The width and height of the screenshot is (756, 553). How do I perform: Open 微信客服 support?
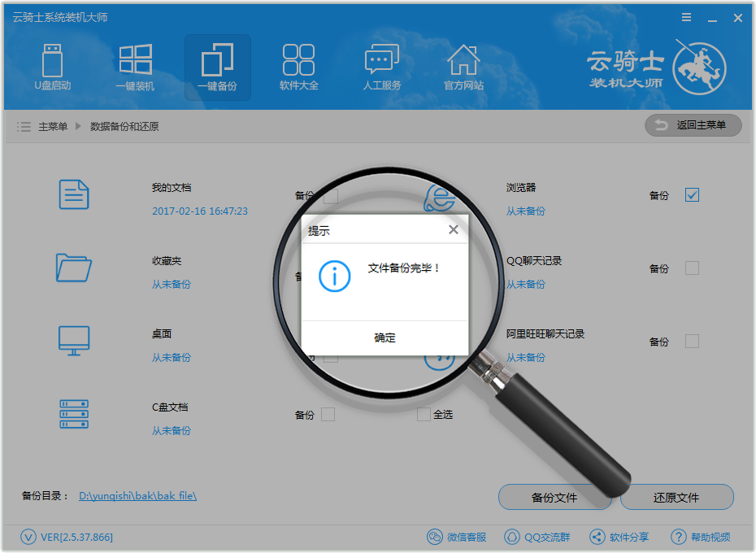click(456, 537)
